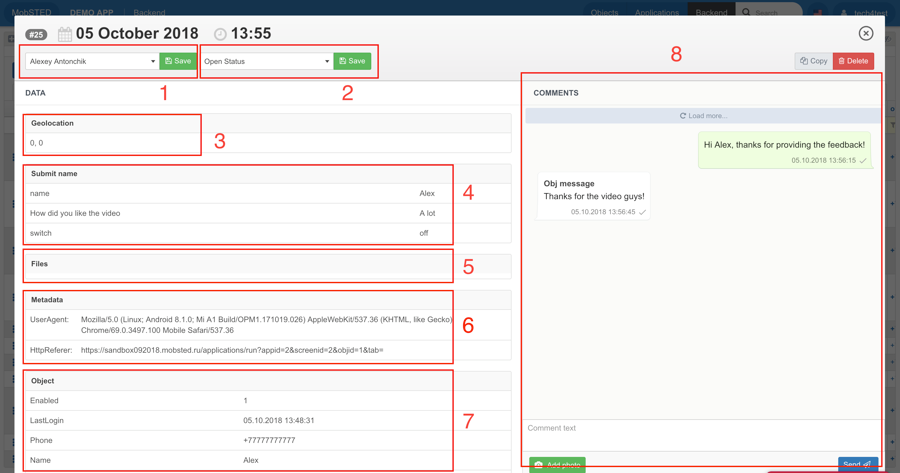Load more comments
This screenshot has height=473, width=900.
[703, 116]
